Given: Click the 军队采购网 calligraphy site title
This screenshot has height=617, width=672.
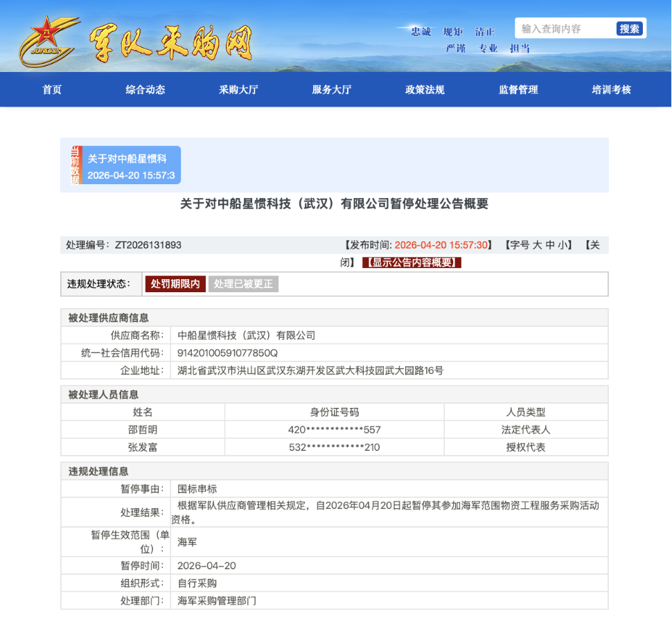Looking at the screenshot, I should pos(170,44).
